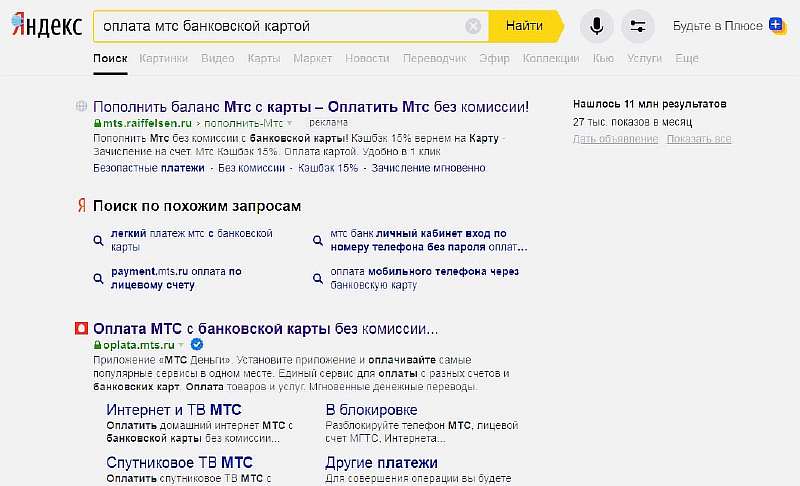Image resolution: width=800 pixels, height=486 pixels.
Task: Click into the search query input field
Action: click(275, 26)
